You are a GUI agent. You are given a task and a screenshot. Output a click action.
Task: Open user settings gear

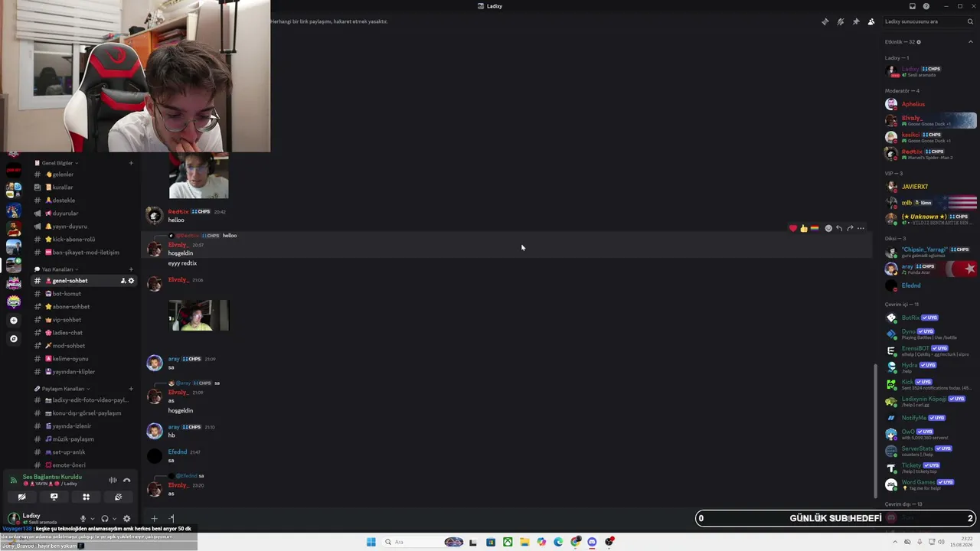pyautogui.click(x=127, y=519)
